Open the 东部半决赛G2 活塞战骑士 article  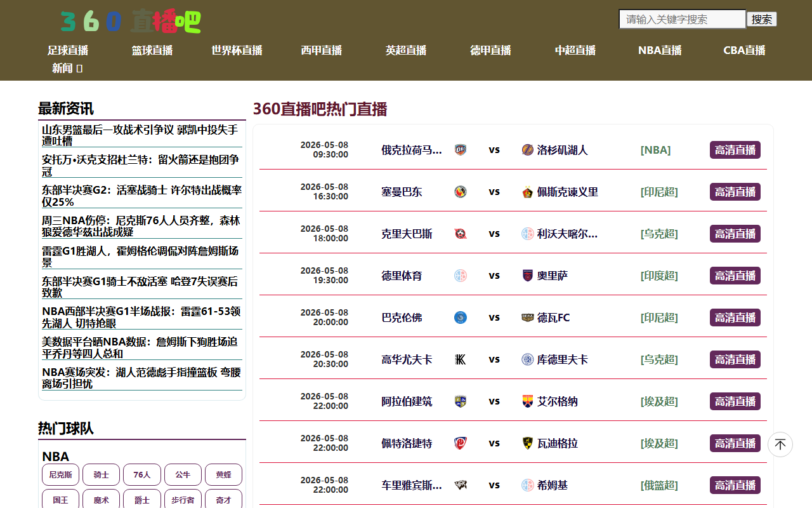pos(142,196)
